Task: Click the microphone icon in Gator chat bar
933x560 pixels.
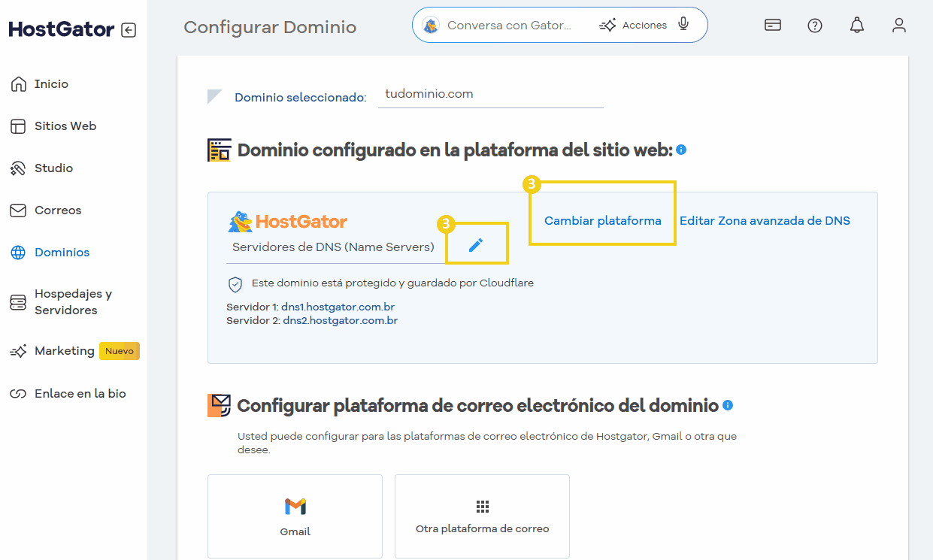Action: tap(683, 25)
